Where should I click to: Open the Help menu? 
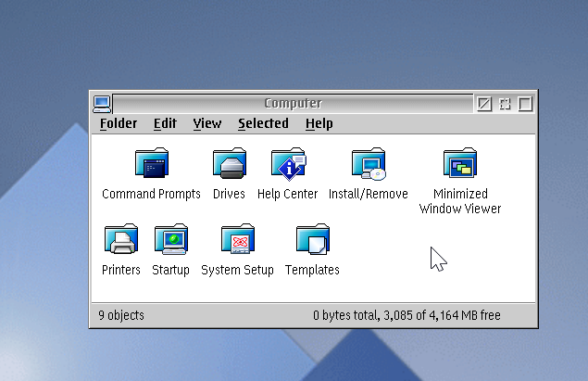319,123
